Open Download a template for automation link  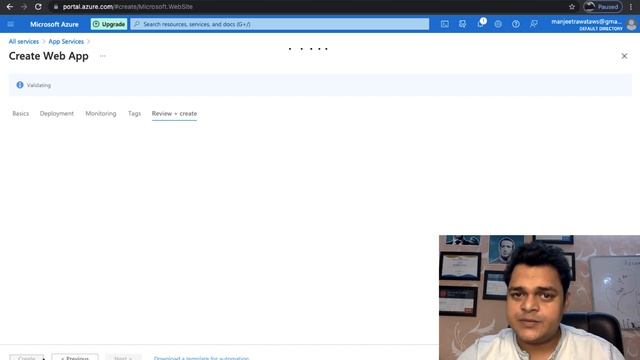point(201,358)
